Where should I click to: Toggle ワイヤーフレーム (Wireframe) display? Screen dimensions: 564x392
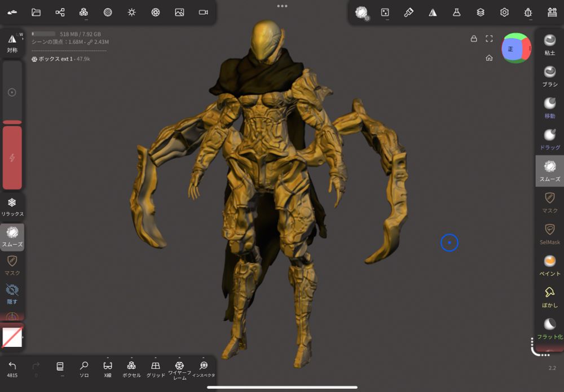click(x=179, y=371)
